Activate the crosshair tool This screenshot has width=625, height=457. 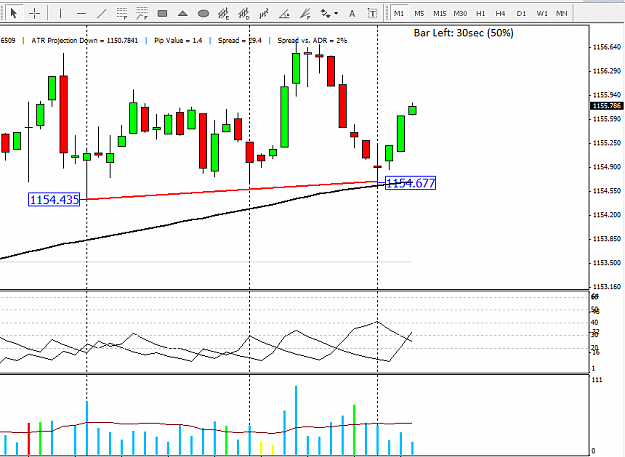coord(35,14)
